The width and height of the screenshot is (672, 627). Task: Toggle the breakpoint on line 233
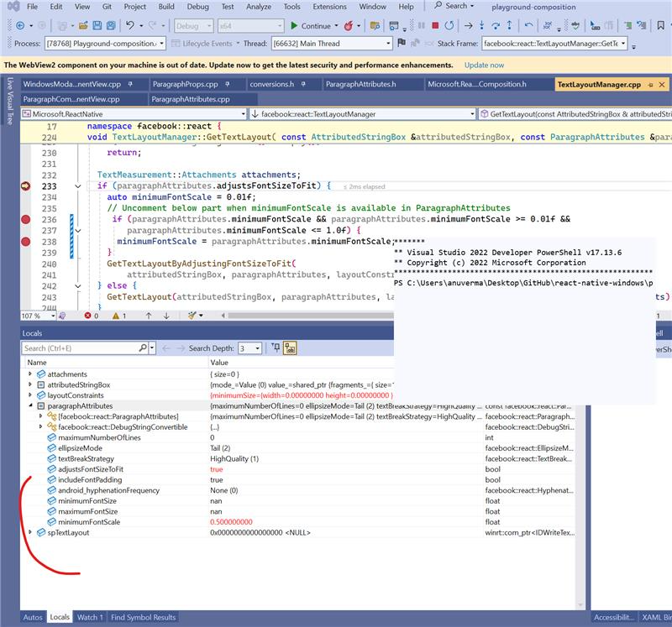[26, 185]
